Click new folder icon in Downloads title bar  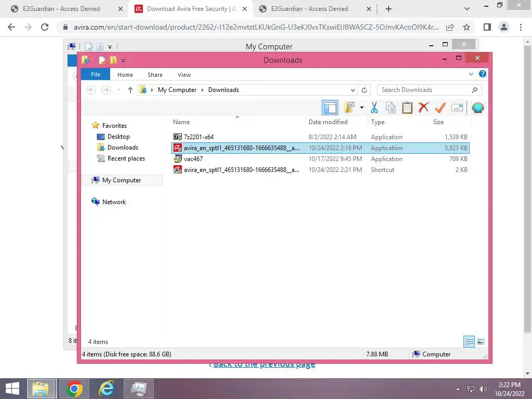(x=113, y=60)
